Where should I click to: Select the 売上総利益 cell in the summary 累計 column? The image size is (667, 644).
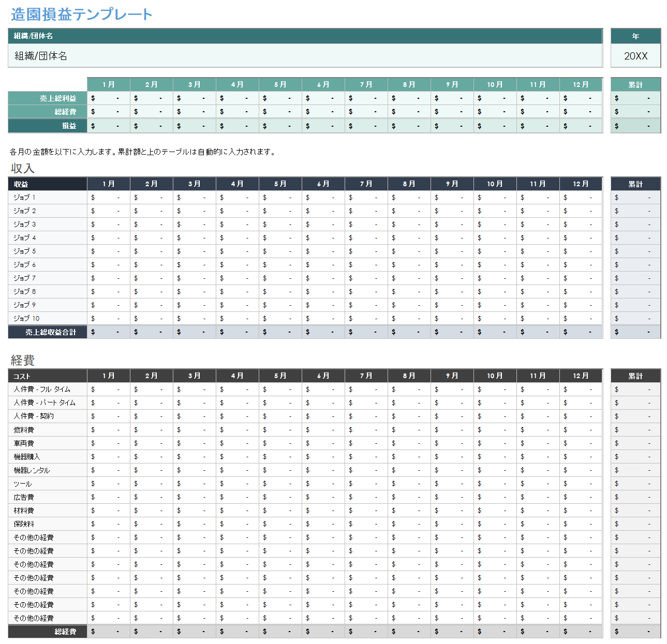coord(635,98)
